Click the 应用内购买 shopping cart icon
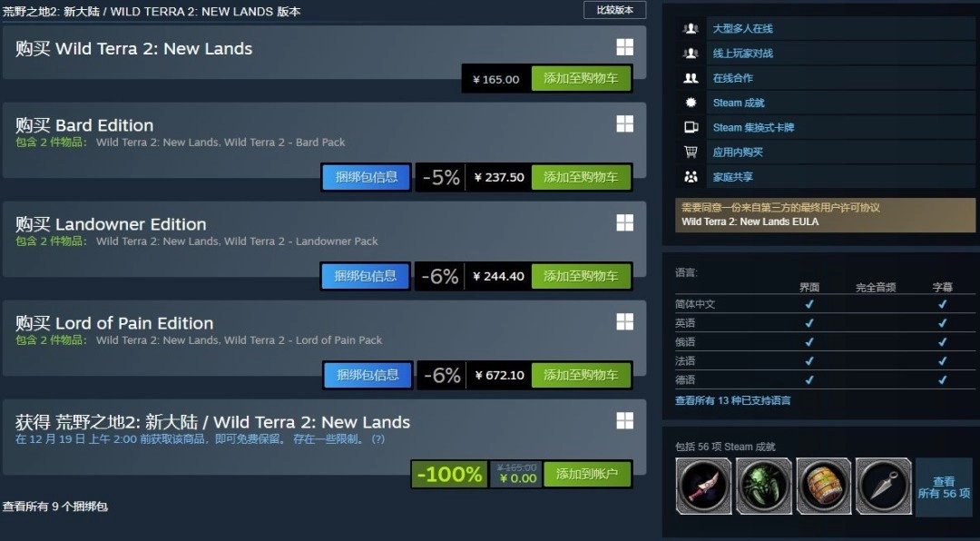Viewport: 980px width, 541px height. click(x=691, y=152)
